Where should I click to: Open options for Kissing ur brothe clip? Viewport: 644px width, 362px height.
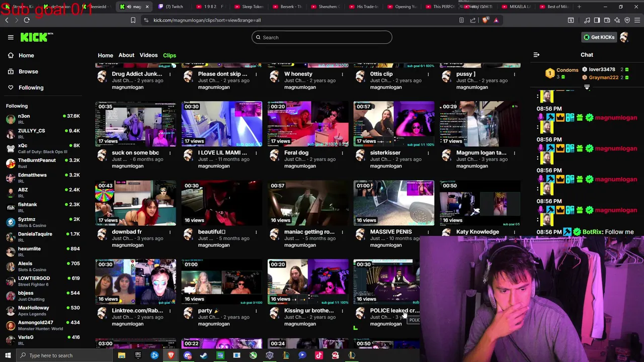coord(342,311)
